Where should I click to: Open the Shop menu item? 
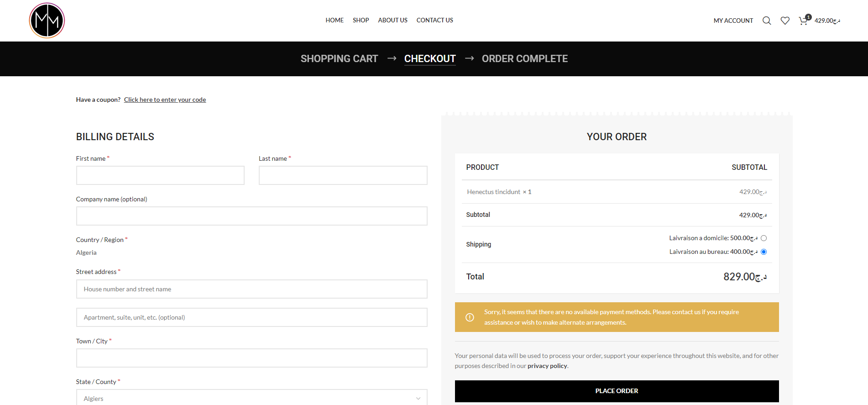click(x=361, y=20)
